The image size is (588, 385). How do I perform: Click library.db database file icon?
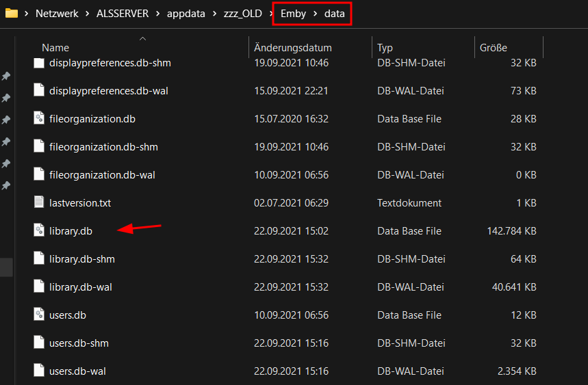pos(39,230)
